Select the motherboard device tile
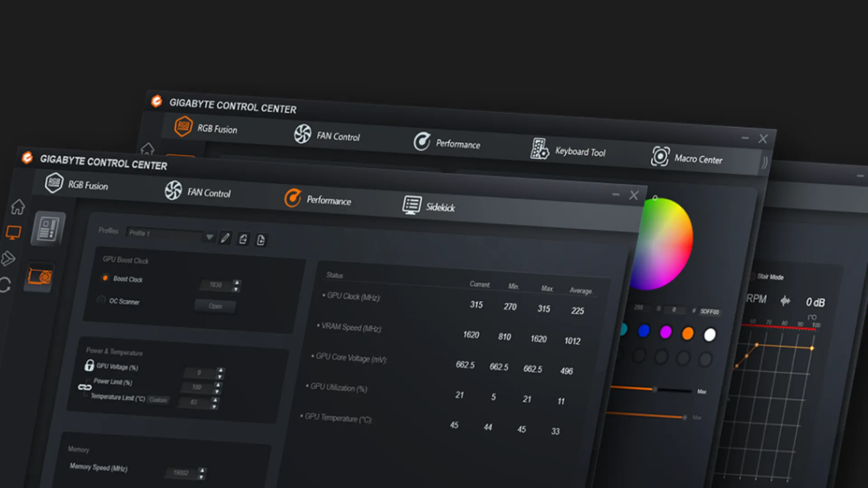The image size is (868, 488). [48, 229]
